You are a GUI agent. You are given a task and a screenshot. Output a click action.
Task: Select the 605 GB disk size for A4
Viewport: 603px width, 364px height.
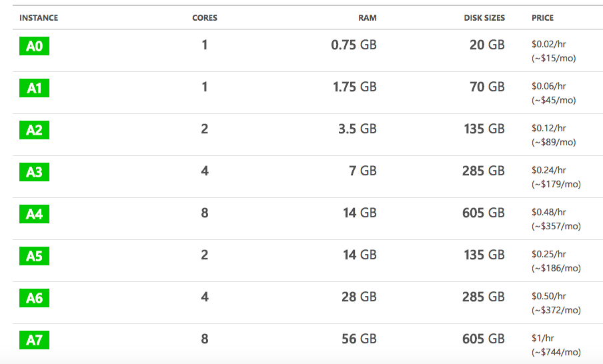[x=483, y=213]
